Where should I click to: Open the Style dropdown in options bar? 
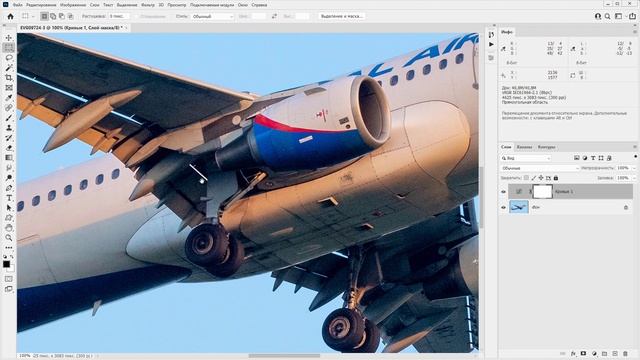213,16
